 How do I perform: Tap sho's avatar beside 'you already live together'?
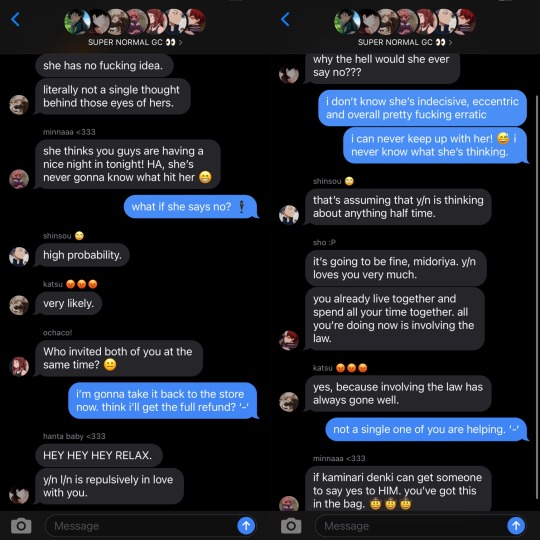pyautogui.click(x=289, y=340)
